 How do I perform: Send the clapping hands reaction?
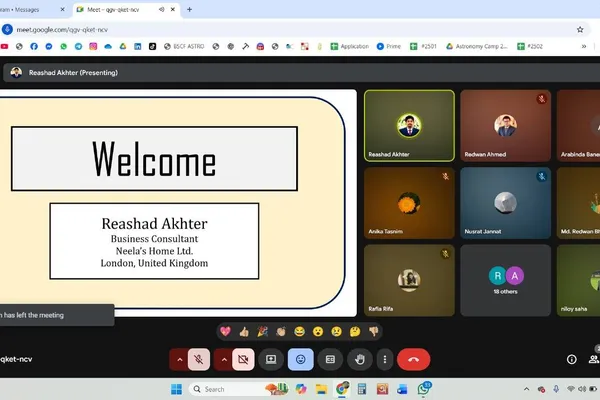click(x=281, y=331)
